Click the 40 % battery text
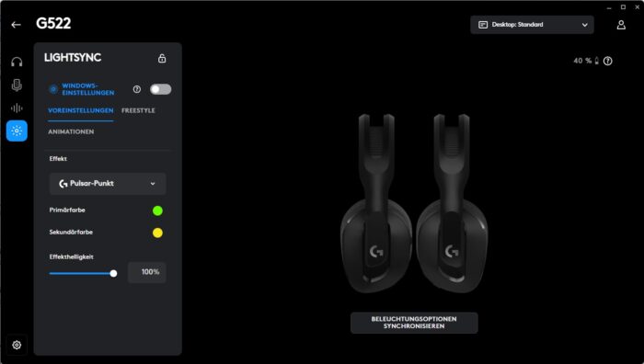Screen dimensions: 644x364 (582, 61)
